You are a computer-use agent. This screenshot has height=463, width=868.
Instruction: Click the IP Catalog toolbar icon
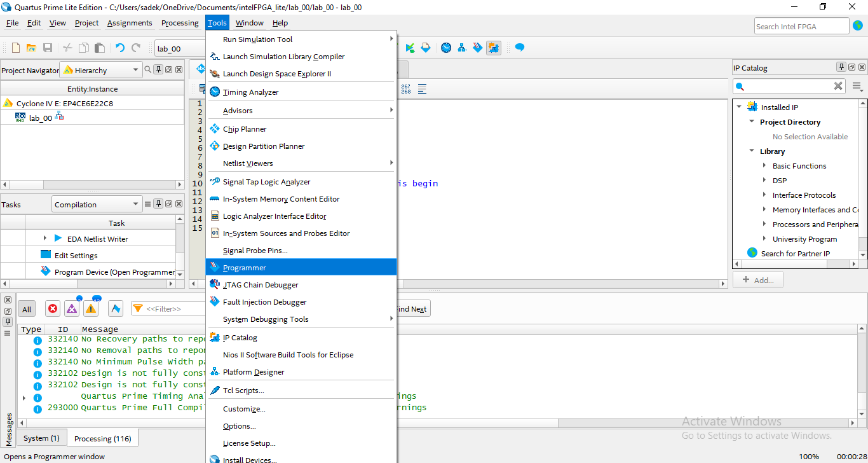pos(494,48)
